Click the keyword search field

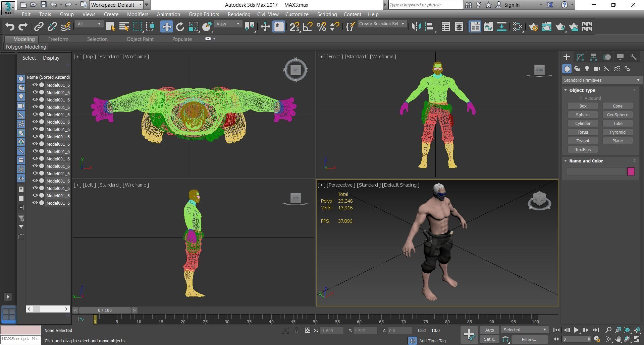tap(426, 5)
